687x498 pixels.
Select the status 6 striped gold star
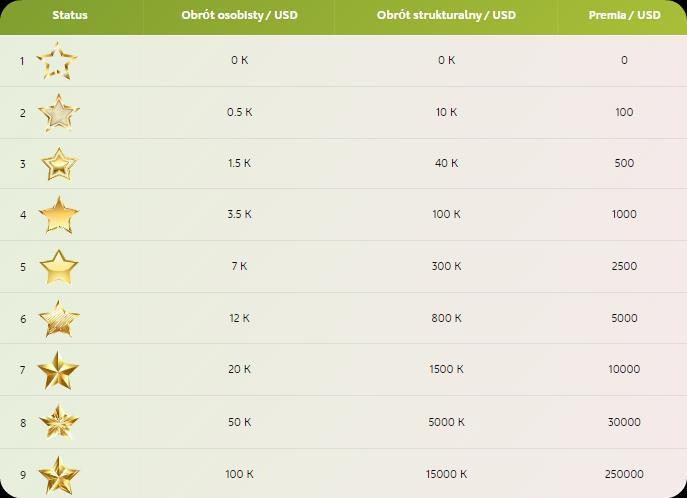[59, 318]
